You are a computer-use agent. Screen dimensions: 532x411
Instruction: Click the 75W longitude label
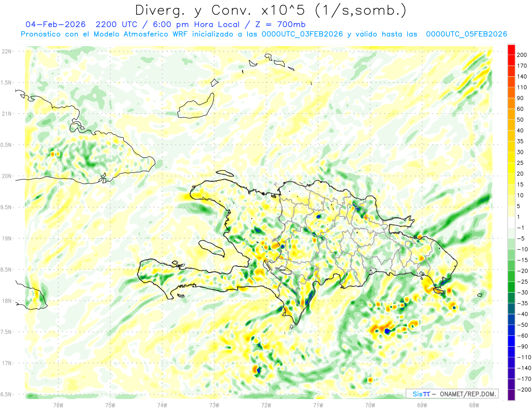click(x=110, y=405)
